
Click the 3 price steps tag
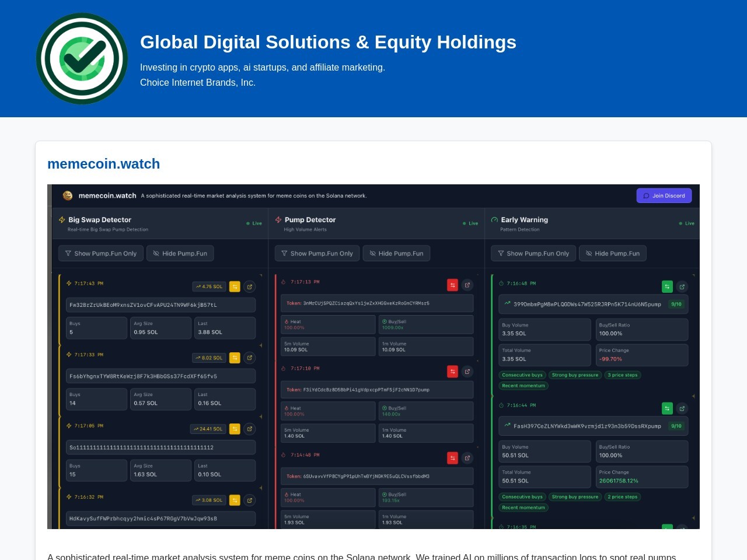[x=623, y=375]
